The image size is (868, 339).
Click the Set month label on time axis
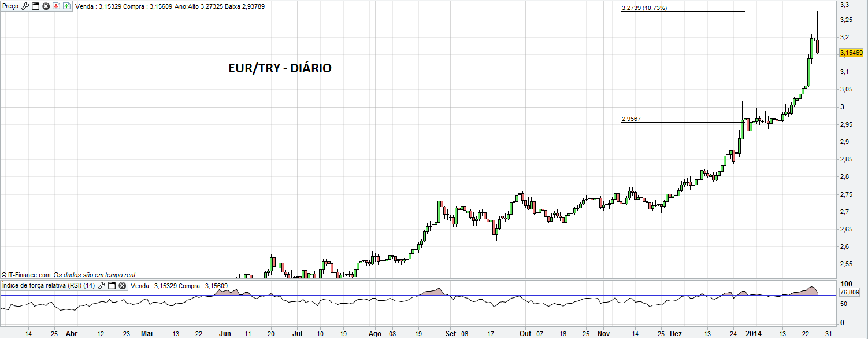click(451, 334)
